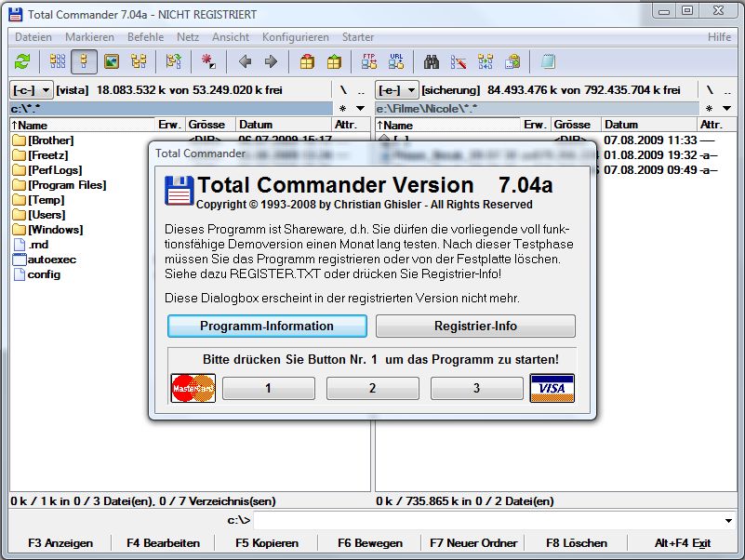Toggle the thumbnail view toolbar button

coord(112,62)
